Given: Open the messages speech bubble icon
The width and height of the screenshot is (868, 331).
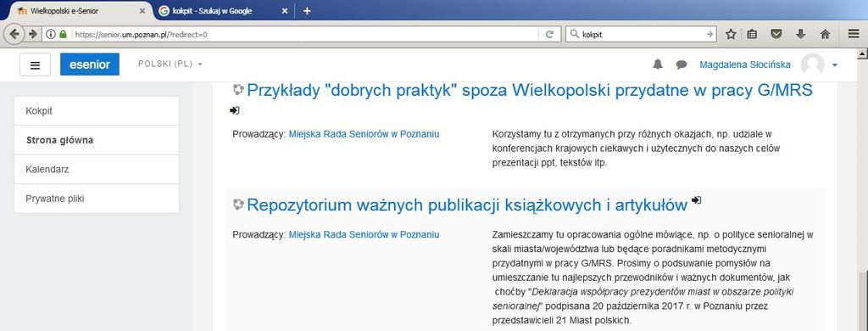Looking at the screenshot, I should (x=682, y=65).
